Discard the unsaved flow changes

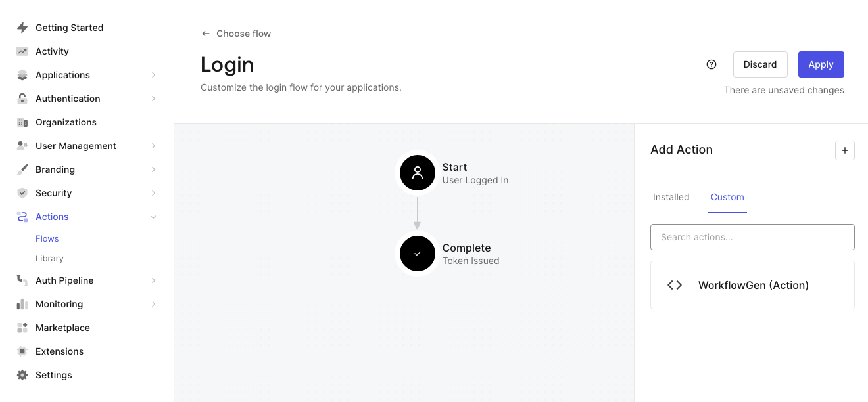(x=760, y=64)
